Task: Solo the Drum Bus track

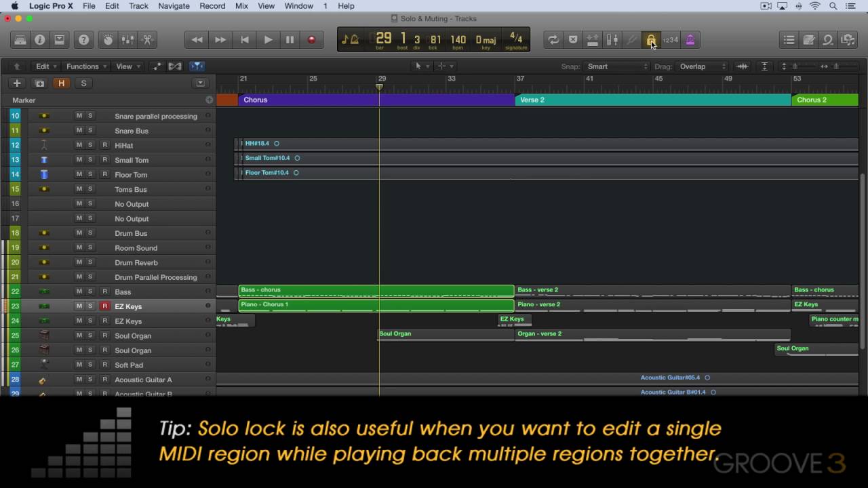Action: pyautogui.click(x=90, y=233)
